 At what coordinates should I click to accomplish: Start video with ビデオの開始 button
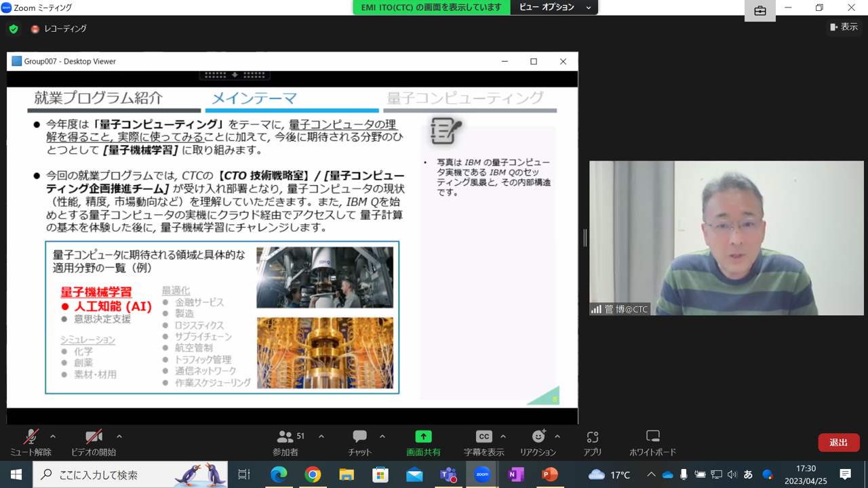94,443
